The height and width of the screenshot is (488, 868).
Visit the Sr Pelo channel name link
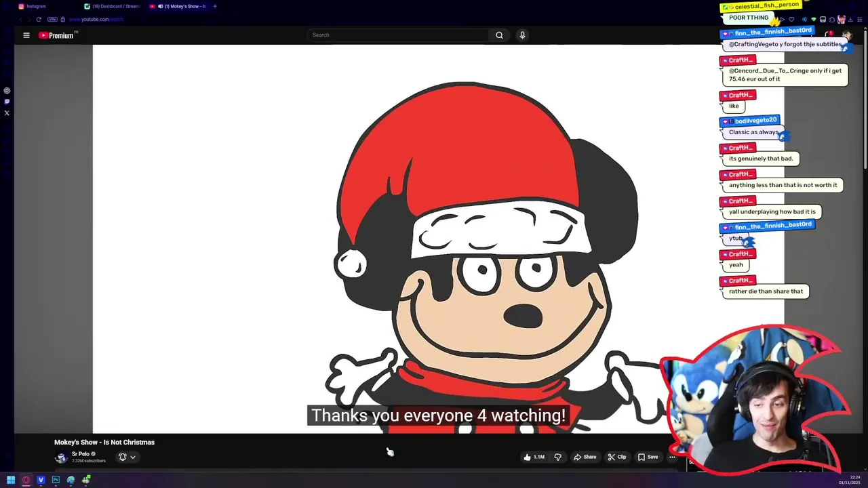[81, 454]
